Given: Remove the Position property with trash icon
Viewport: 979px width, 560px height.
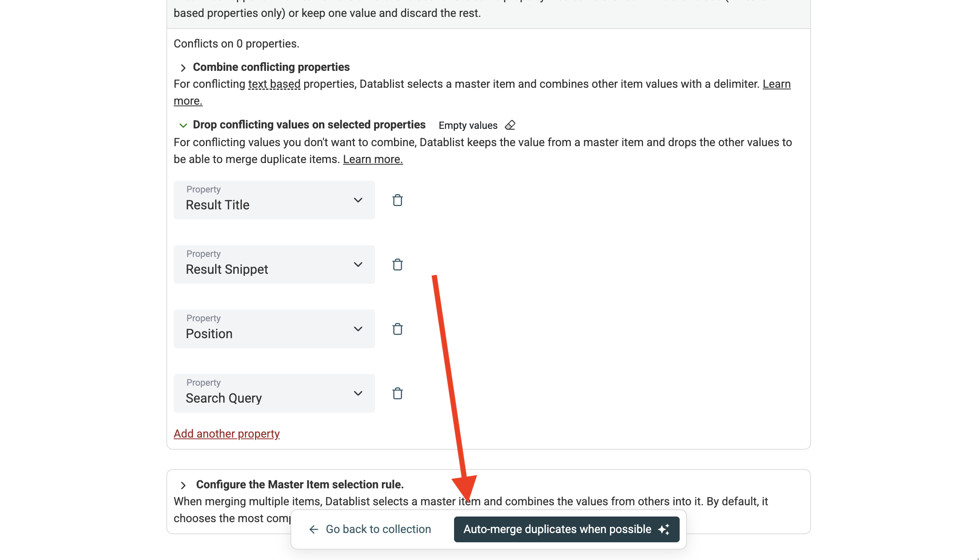Looking at the screenshot, I should click(x=397, y=329).
